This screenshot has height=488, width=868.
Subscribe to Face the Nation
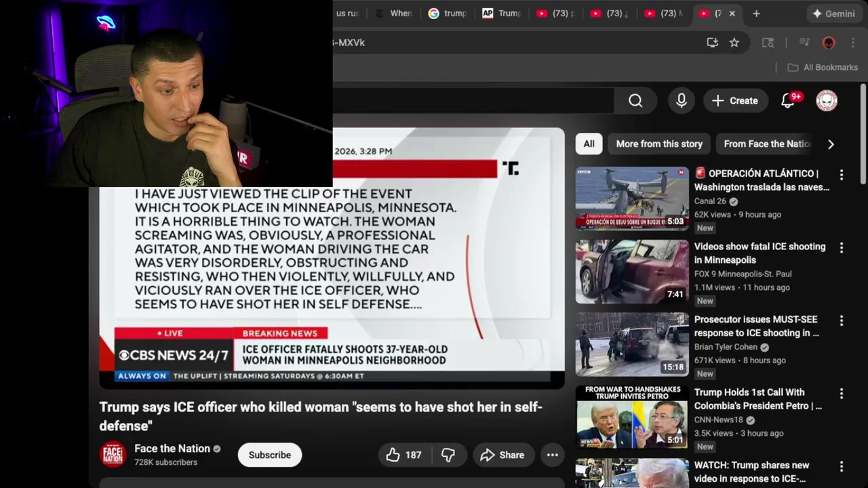pos(269,455)
